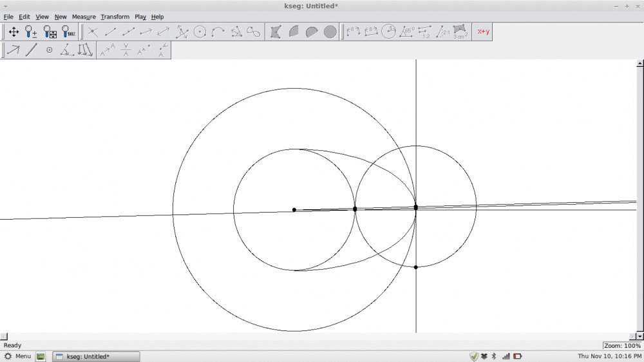
Task: Open the Transform menu
Action: pos(115,17)
